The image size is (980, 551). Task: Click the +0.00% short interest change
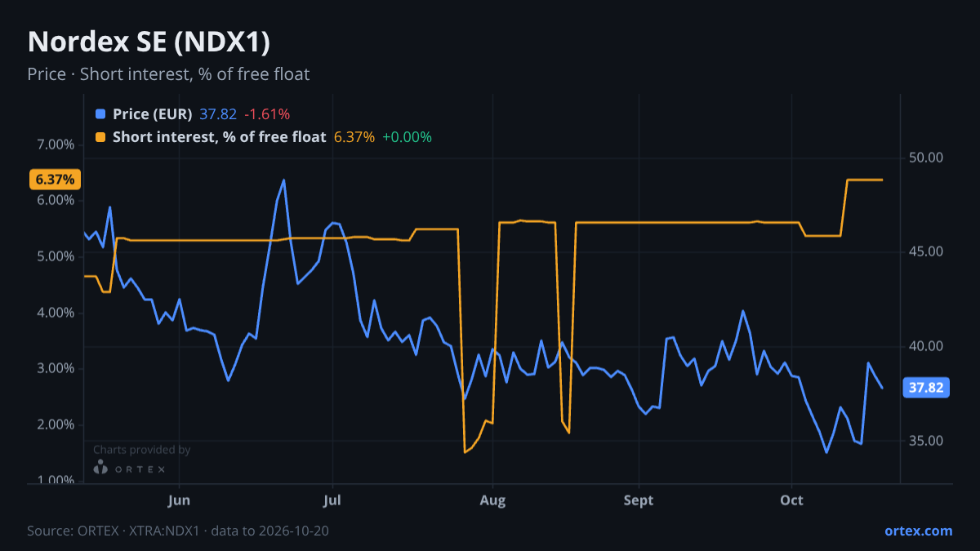(x=407, y=137)
